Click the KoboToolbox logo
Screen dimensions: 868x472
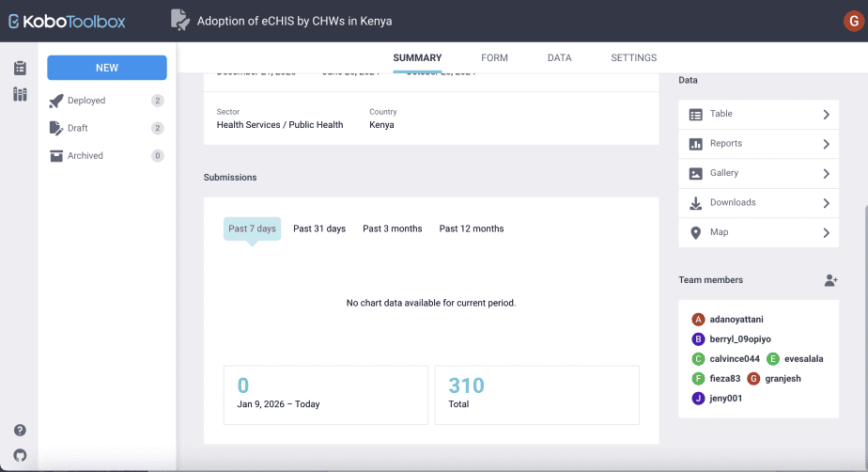[67, 21]
